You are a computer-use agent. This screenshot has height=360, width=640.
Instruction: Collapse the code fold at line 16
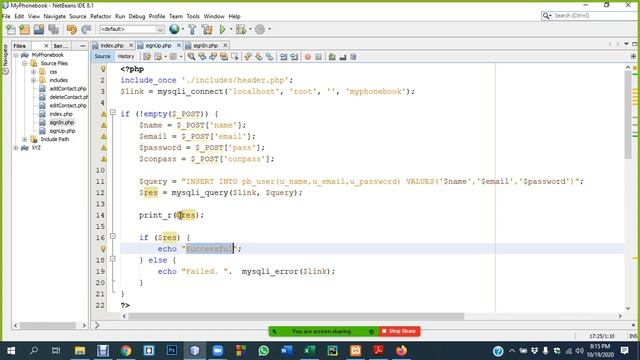pyautogui.click(x=113, y=236)
